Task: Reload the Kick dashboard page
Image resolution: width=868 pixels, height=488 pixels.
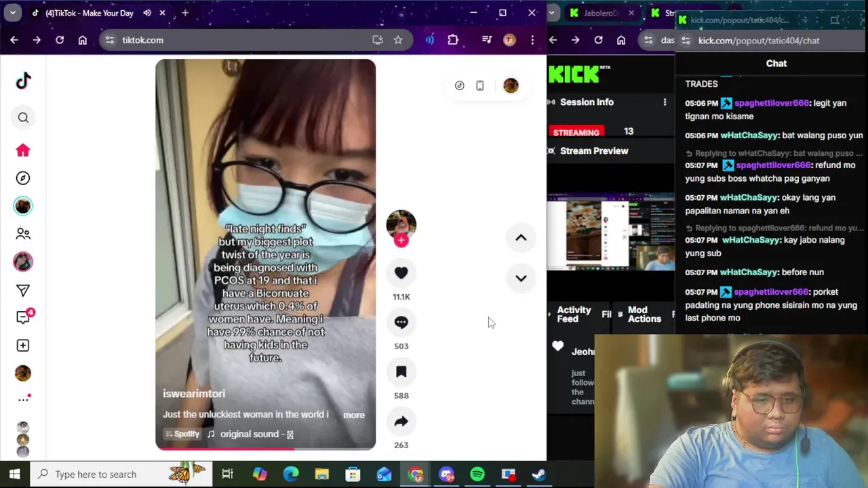Action: 598,40
